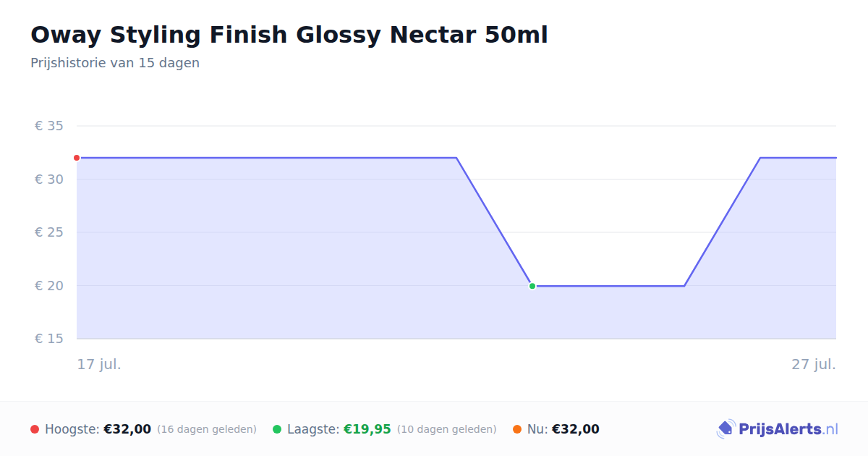This screenshot has height=456, width=868.
Task: Click the PrijsAlerts tag logo icon
Action: [x=726, y=429]
